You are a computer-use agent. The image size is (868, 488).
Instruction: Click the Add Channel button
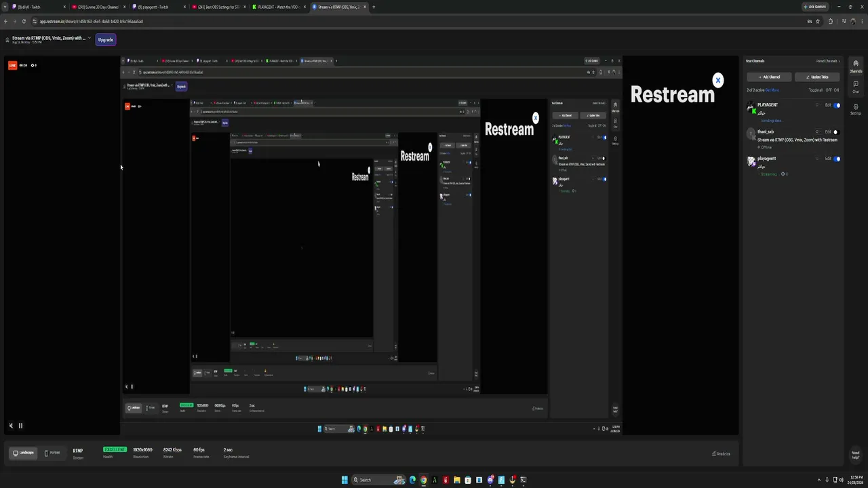(770, 77)
